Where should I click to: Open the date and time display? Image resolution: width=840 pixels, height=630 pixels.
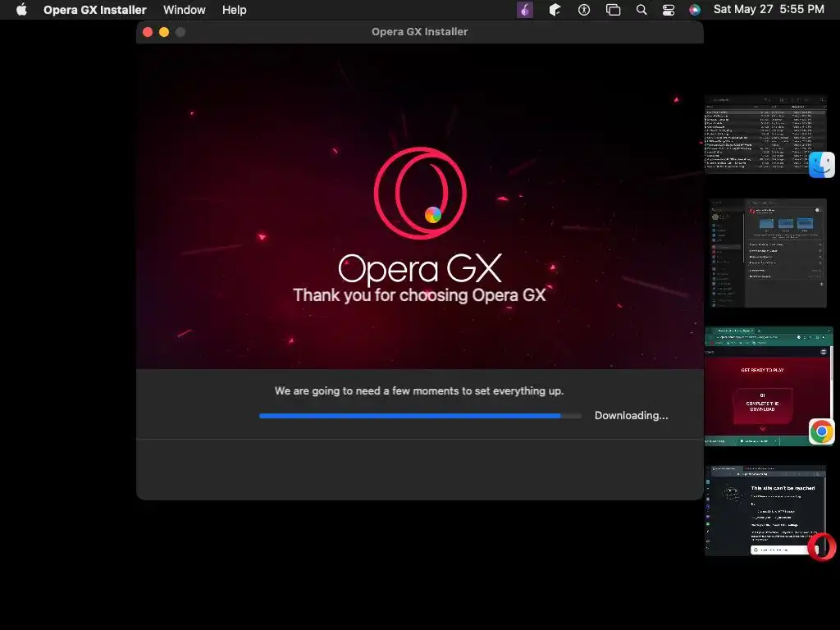[768, 9]
